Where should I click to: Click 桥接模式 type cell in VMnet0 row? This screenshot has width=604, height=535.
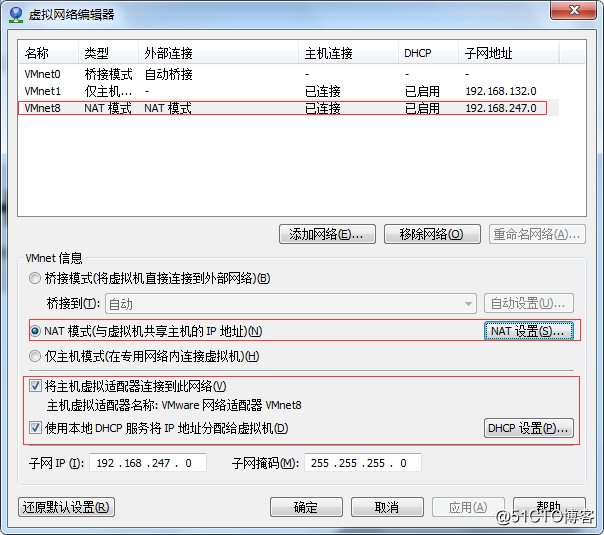pyautogui.click(x=108, y=74)
